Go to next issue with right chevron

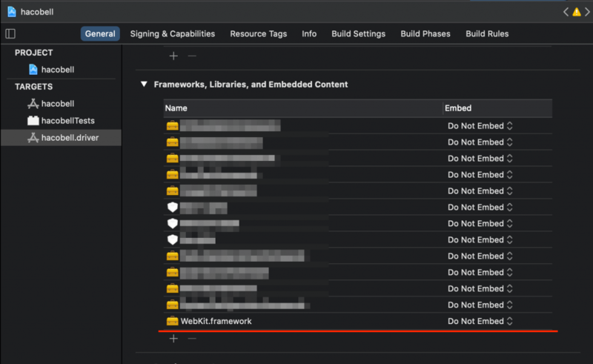[587, 12]
